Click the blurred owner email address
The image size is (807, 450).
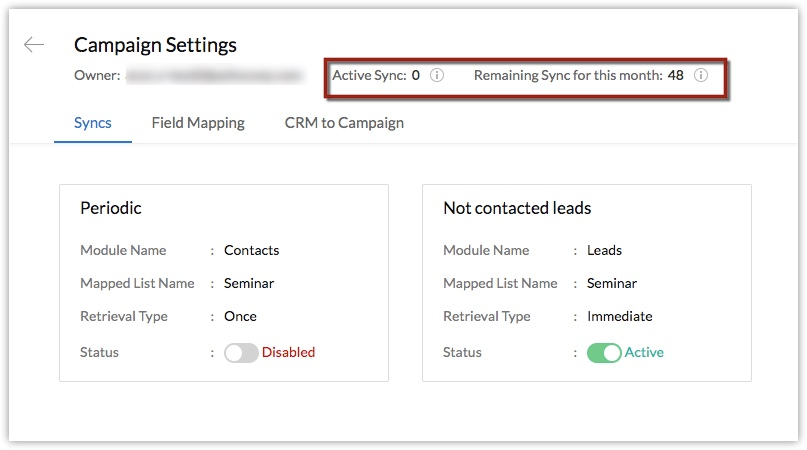coord(214,75)
